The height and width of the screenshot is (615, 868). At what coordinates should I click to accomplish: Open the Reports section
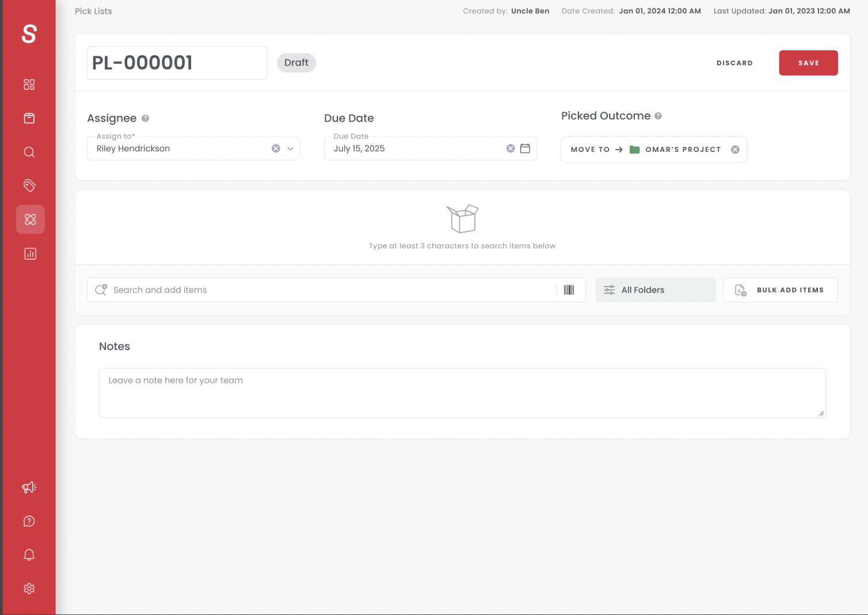(x=29, y=253)
